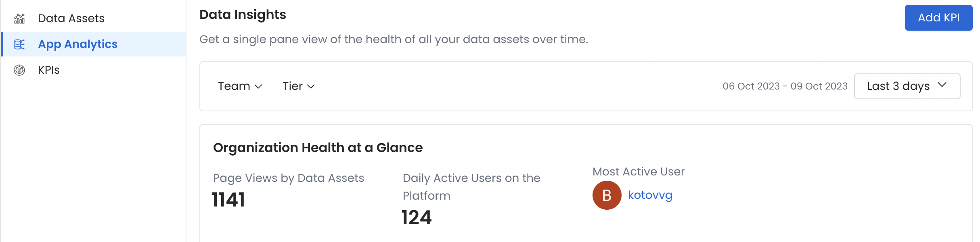Select the bar chart glyph next to Data Assets
The image size is (980, 242).
19,18
